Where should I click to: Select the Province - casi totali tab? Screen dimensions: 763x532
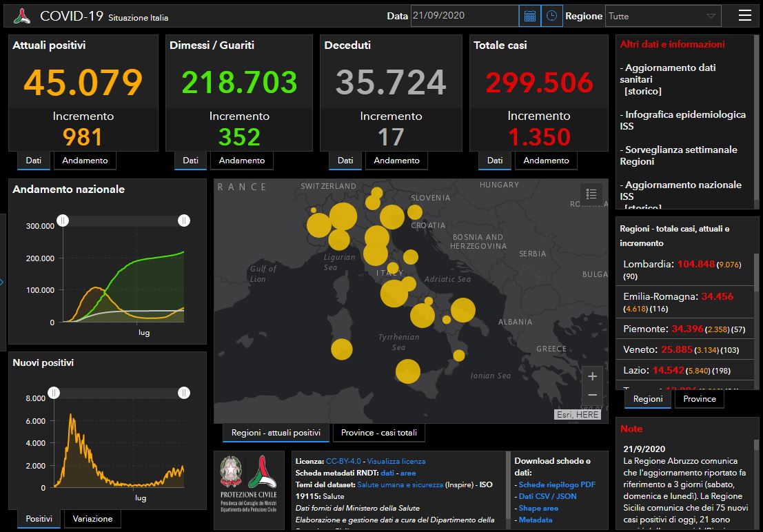378,433
